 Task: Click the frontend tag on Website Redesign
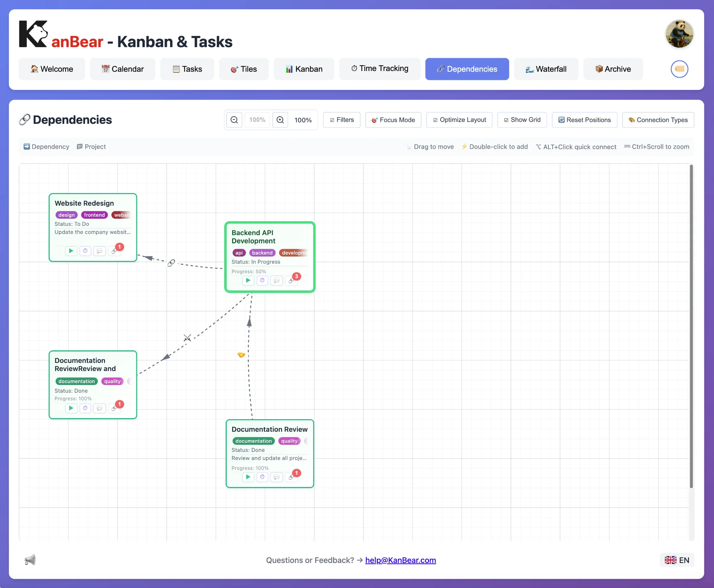click(x=94, y=215)
